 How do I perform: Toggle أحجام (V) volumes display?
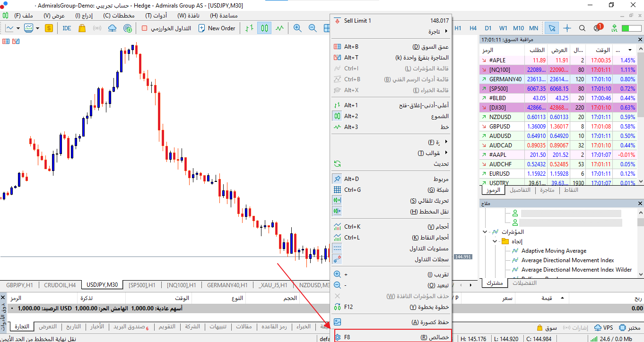click(392, 227)
